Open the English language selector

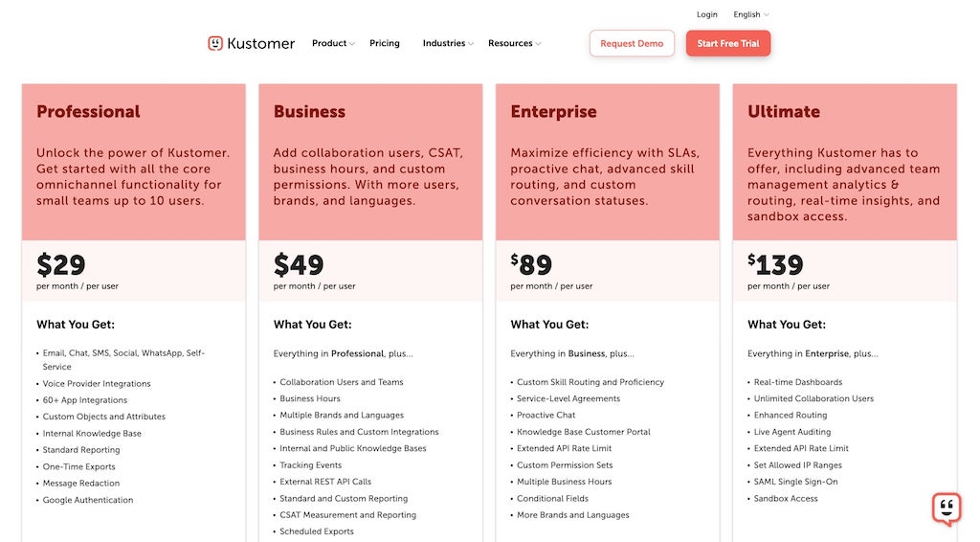point(751,14)
